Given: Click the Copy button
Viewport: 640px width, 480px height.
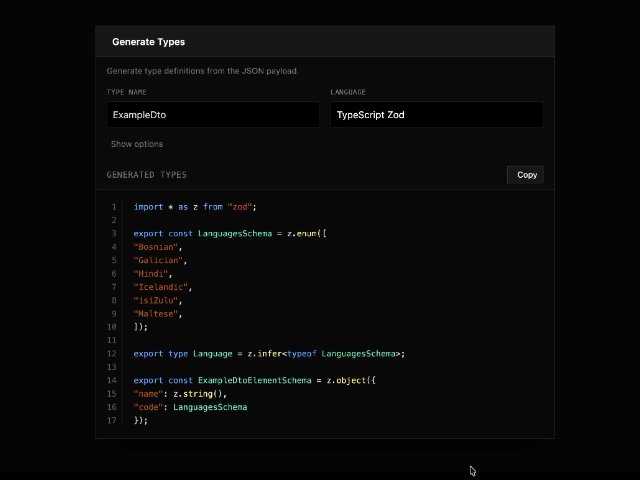Looking at the screenshot, I should [x=527, y=175].
